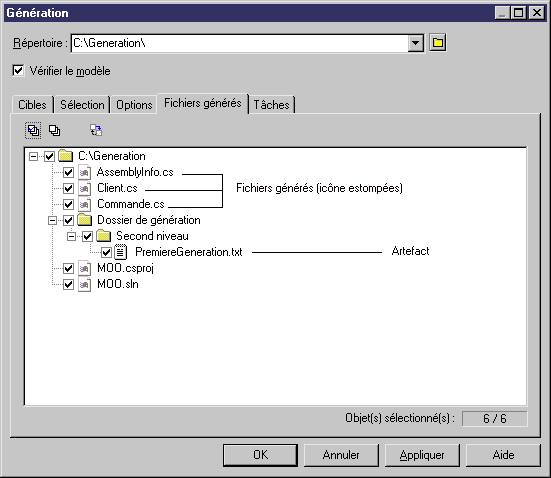
Task: Click inside the Répertoire path field
Action: tap(240, 43)
